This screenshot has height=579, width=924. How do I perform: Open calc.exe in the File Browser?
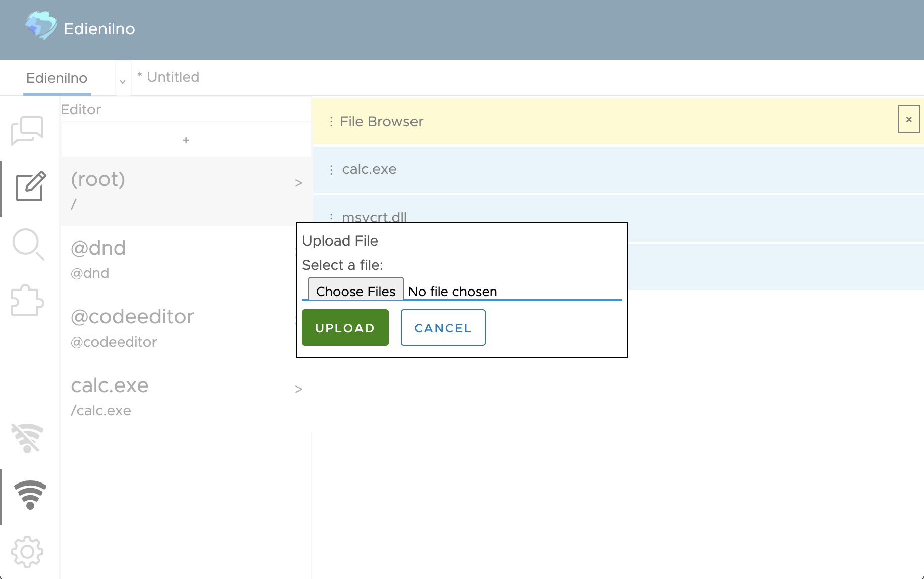[x=618, y=170]
